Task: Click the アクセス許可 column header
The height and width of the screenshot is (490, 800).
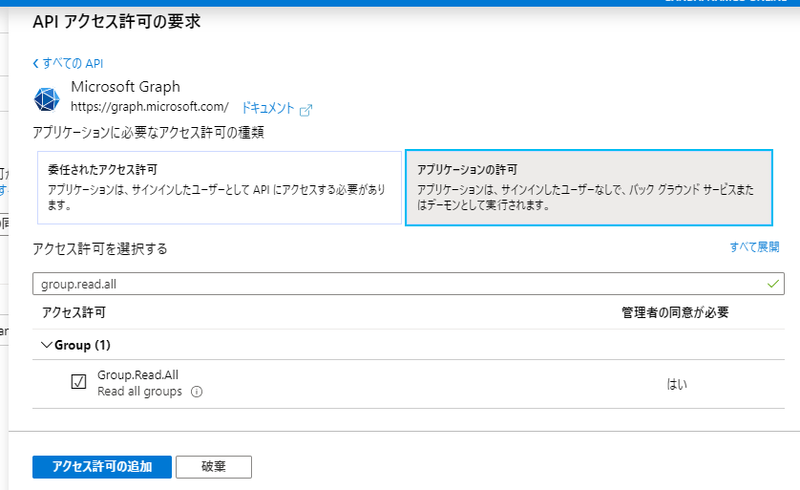Action: click(73, 312)
